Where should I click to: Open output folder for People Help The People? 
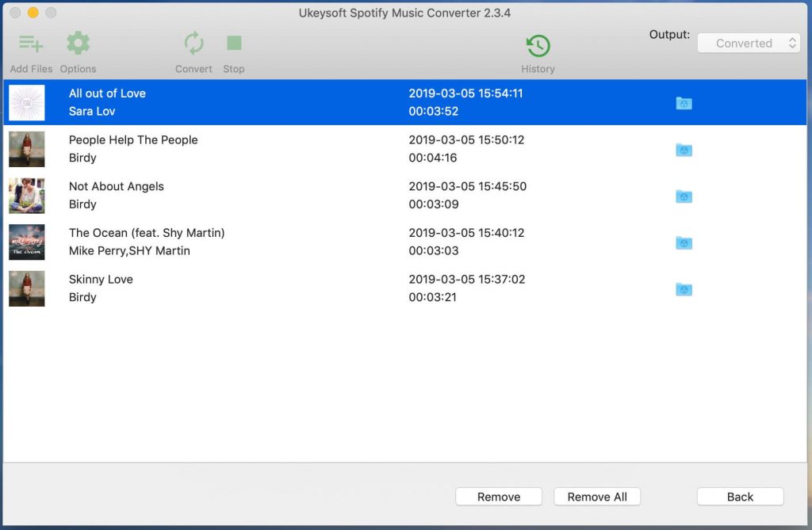pos(684,150)
